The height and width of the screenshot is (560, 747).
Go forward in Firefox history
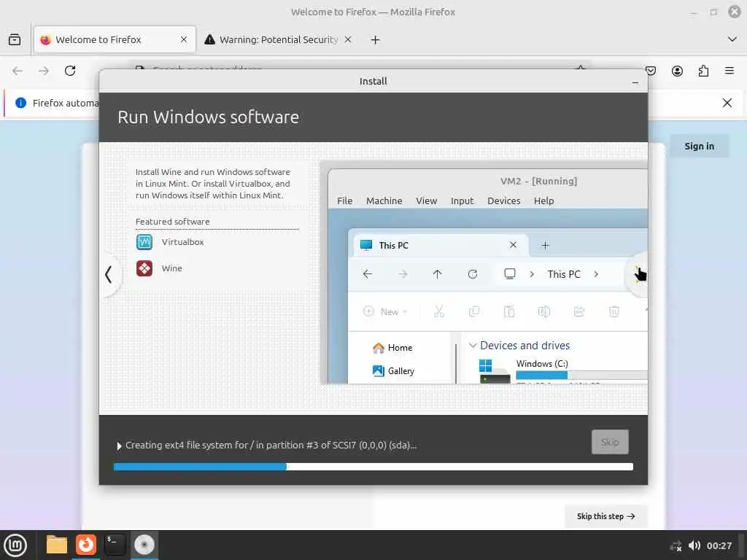tap(44, 71)
